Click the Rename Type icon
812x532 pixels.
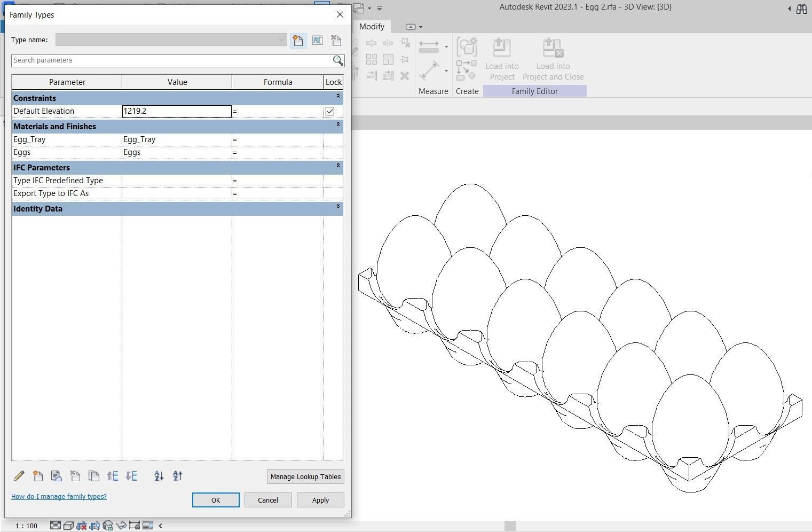pyautogui.click(x=317, y=40)
